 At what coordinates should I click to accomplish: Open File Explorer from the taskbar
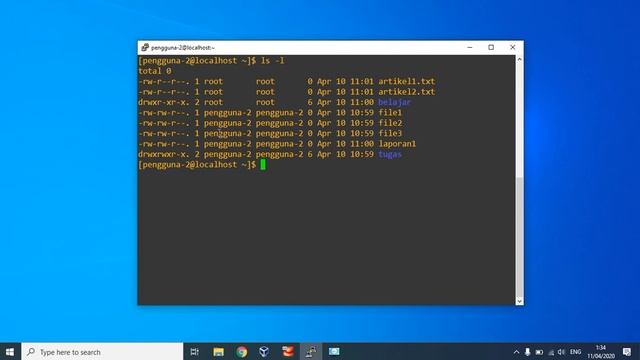tap(218, 351)
